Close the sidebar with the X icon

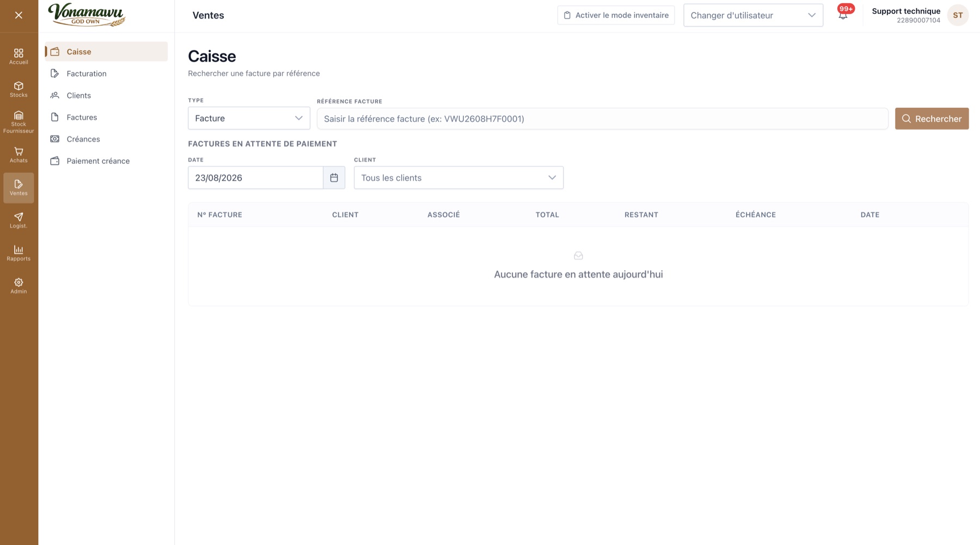click(x=19, y=15)
